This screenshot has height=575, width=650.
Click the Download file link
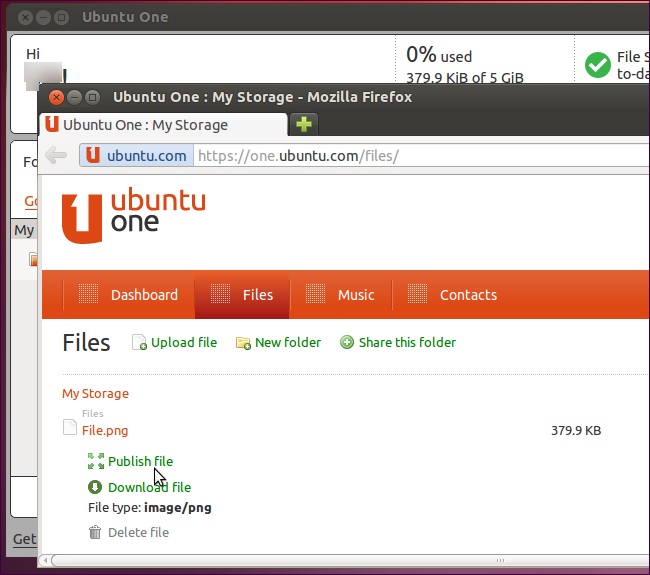149,488
